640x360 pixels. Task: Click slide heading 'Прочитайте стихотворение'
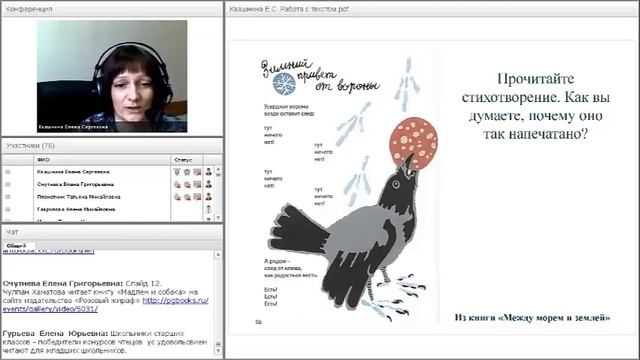click(x=536, y=106)
